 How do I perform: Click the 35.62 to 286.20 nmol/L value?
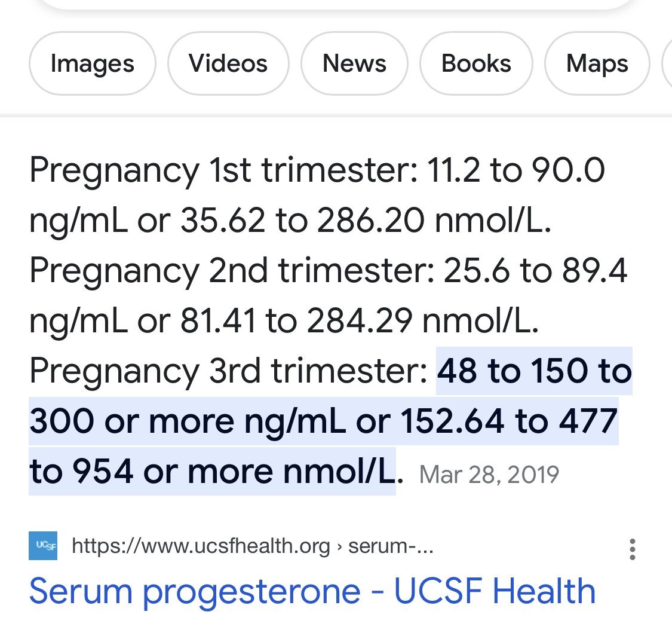(366, 221)
